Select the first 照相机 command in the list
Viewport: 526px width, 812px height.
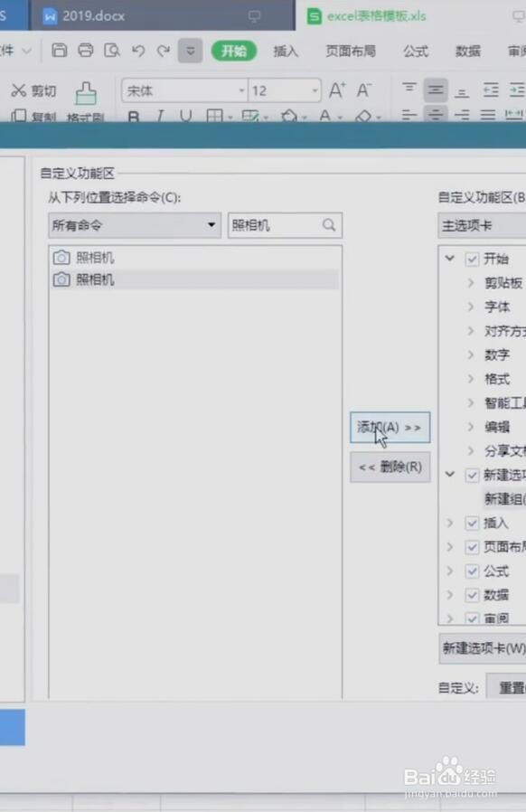click(x=195, y=258)
